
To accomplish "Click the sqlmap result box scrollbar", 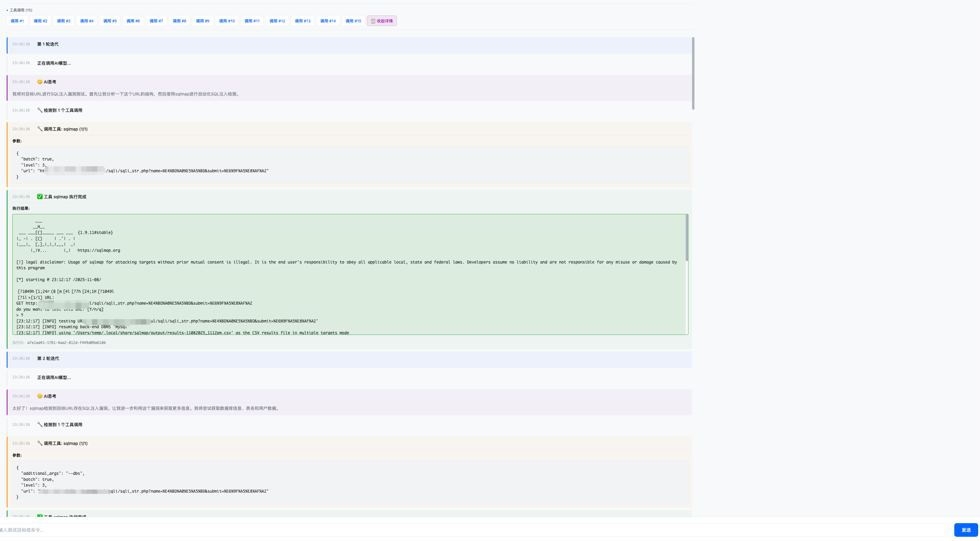I will tap(687, 238).
